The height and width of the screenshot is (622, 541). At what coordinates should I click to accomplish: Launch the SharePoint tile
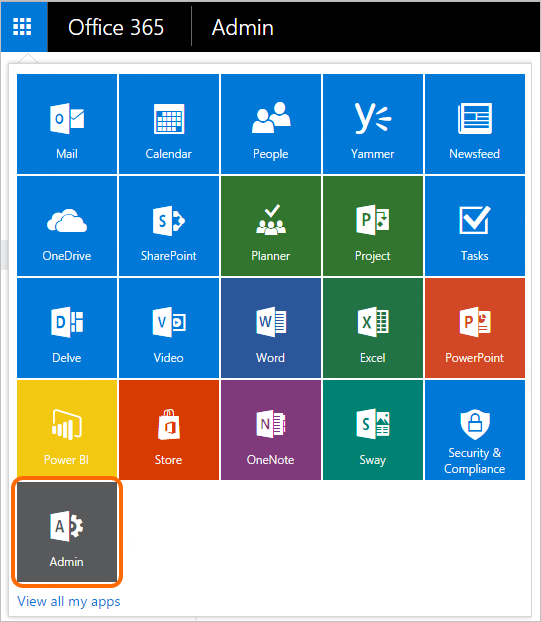pos(169,226)
